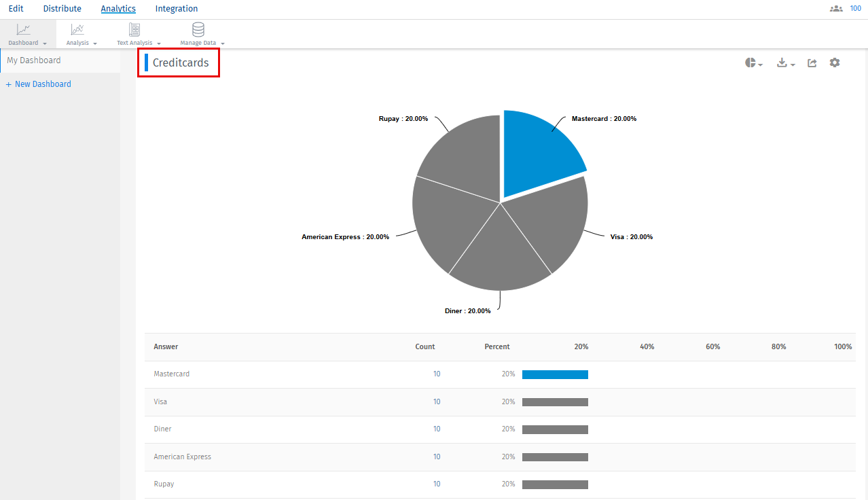The image size is (868, 500).
Task: Expand the Dashboard dropdown arrow
Action: point(45,43)
